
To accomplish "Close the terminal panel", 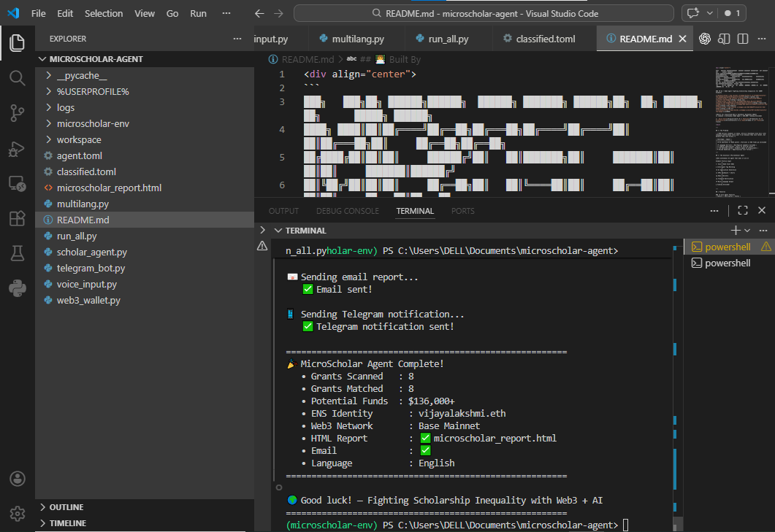I will pos(762,210).
